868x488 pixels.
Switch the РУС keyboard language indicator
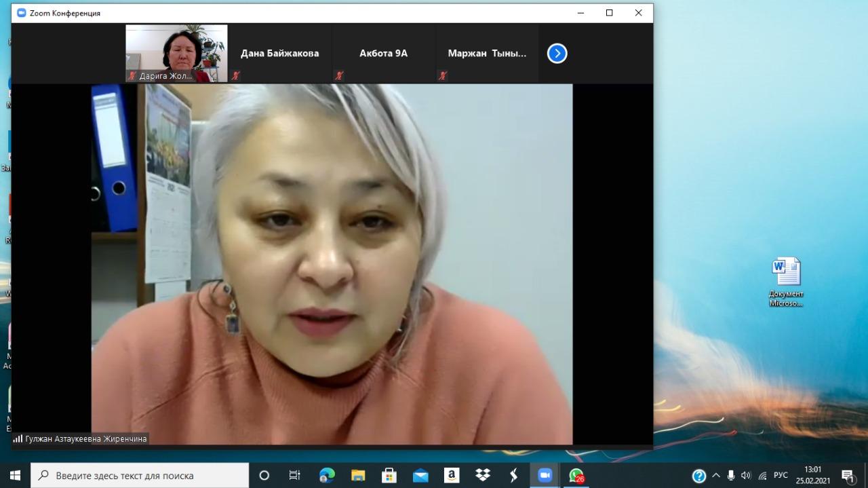click(781, 475)
